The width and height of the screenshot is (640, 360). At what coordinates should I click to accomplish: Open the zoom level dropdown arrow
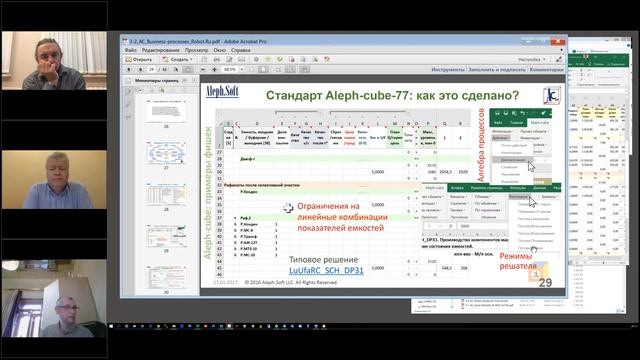click(x=242, y=70)
